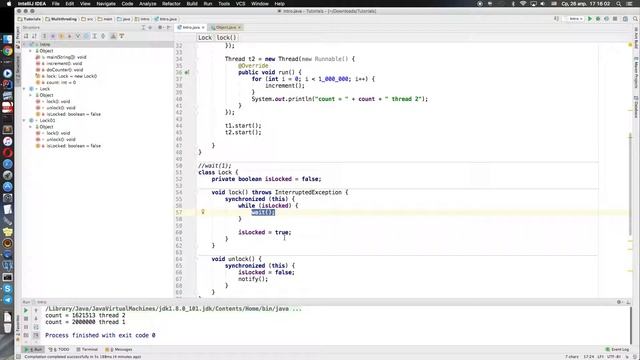The width and height of the screenshot is (640, 360).
Task: Toggle Show Fields filter in Structure toolbar
Action: pyautogui.click(x=61, y=36)
